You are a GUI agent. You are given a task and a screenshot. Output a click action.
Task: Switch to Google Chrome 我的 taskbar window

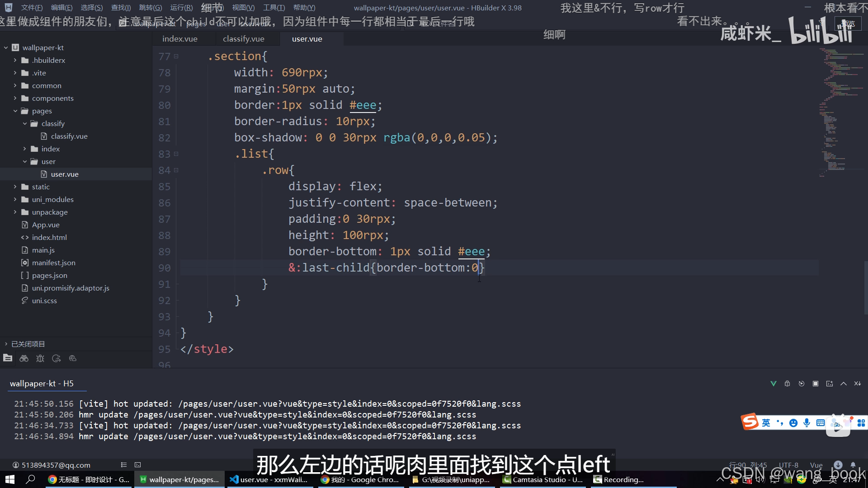pos(360,479)
